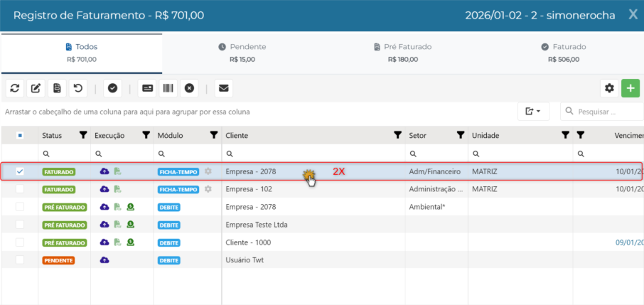Toggle the select-all checkbox in grid header
The image size is (644, 305).
[x=19, y=135]
